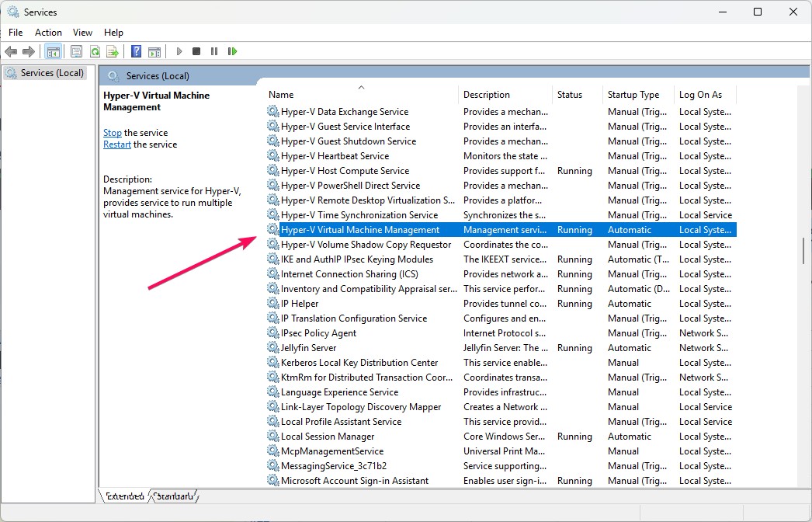812x522 pixels.
Task: Sort services by Name column header
Action: click(x=281, y=95)
